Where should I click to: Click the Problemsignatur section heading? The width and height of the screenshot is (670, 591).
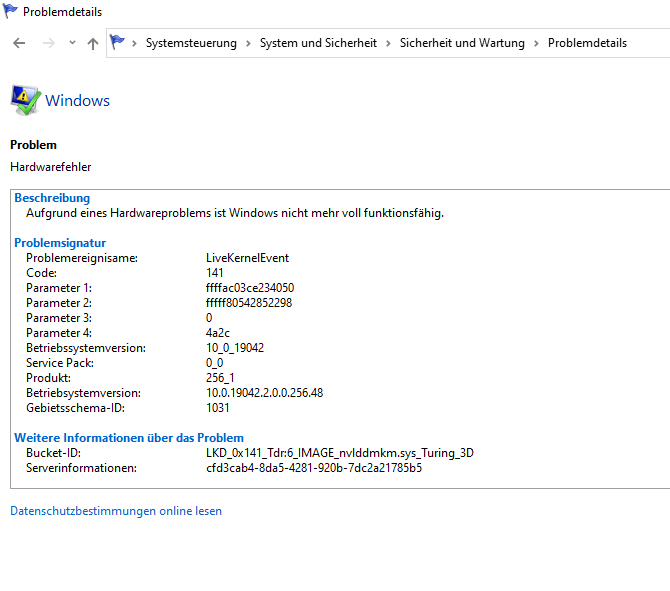(60, 243)
